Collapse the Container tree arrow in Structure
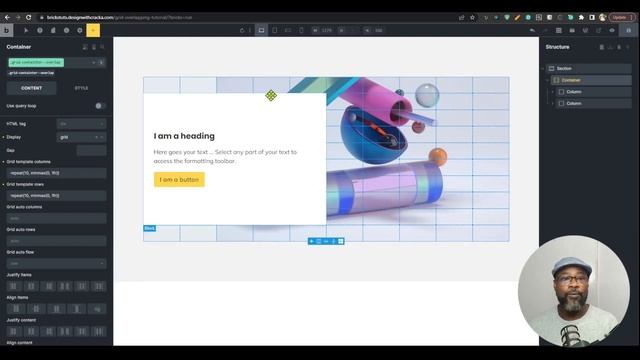 548,80
